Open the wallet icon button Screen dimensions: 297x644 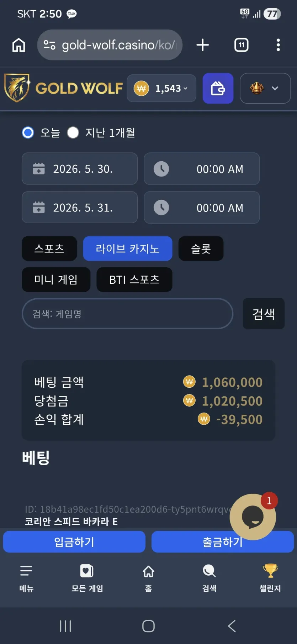pyautogui.click(x=218, y=88)
